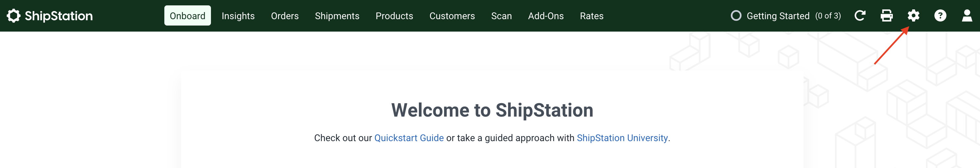Go to the Insights tab
Viewport: 980px width, 168px height.
pos(238,15)
